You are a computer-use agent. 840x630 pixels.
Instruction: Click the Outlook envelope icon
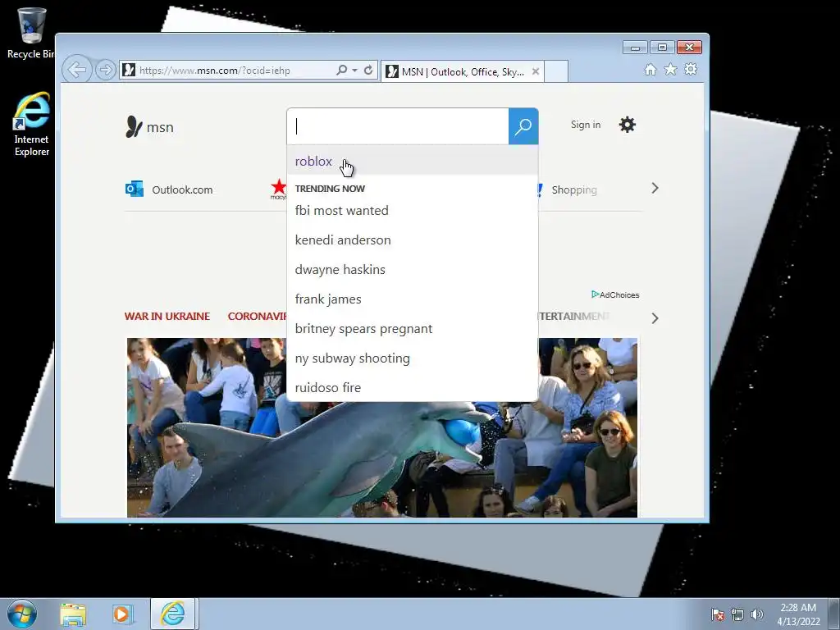pos(134,189)
